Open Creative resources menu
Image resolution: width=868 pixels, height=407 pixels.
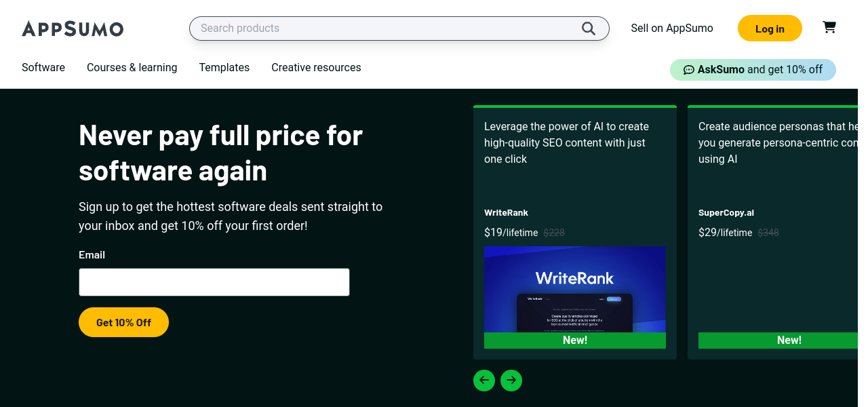[x=316, y=68]
